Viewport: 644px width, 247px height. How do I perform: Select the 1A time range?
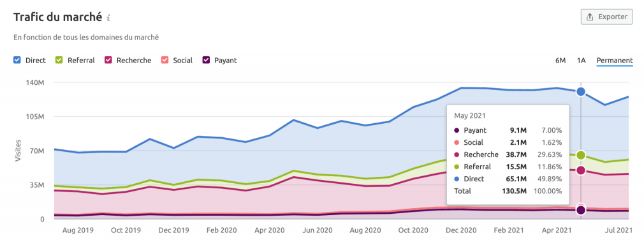pyautogui.click(x=581, y=61)
